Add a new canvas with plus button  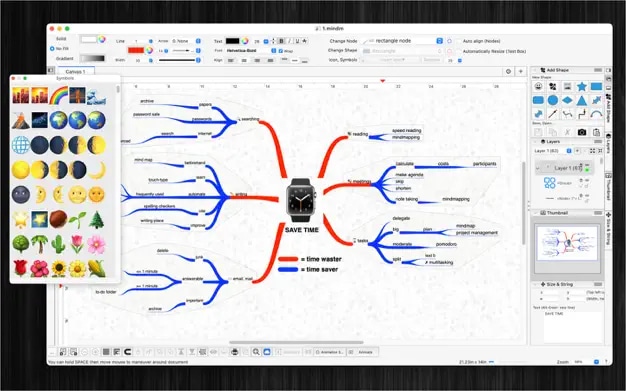coord(521,71)
